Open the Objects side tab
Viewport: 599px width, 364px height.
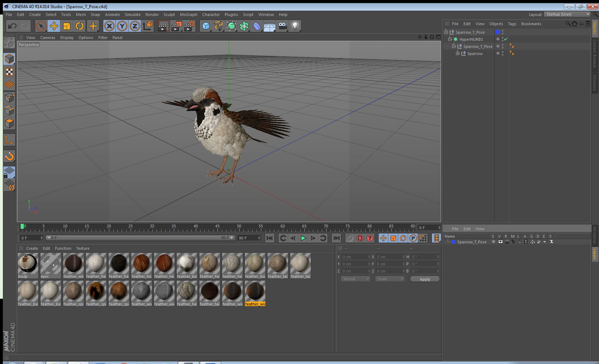pyautogui.click(x=595, y=28)
